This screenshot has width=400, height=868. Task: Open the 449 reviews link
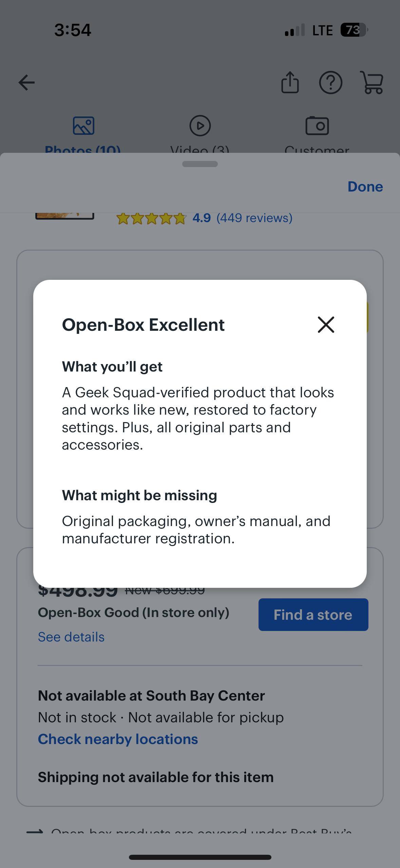(x=254, y=218)
